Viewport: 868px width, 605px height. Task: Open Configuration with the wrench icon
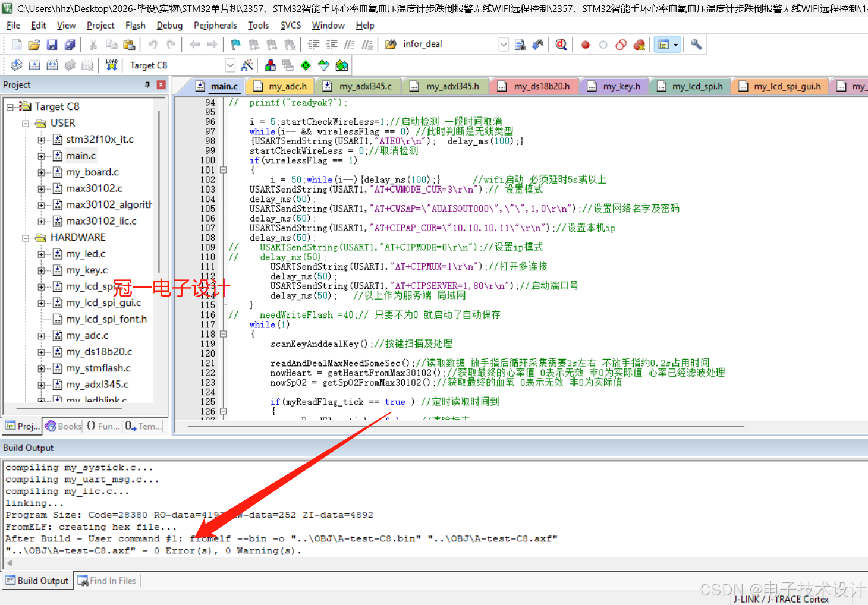696,45
